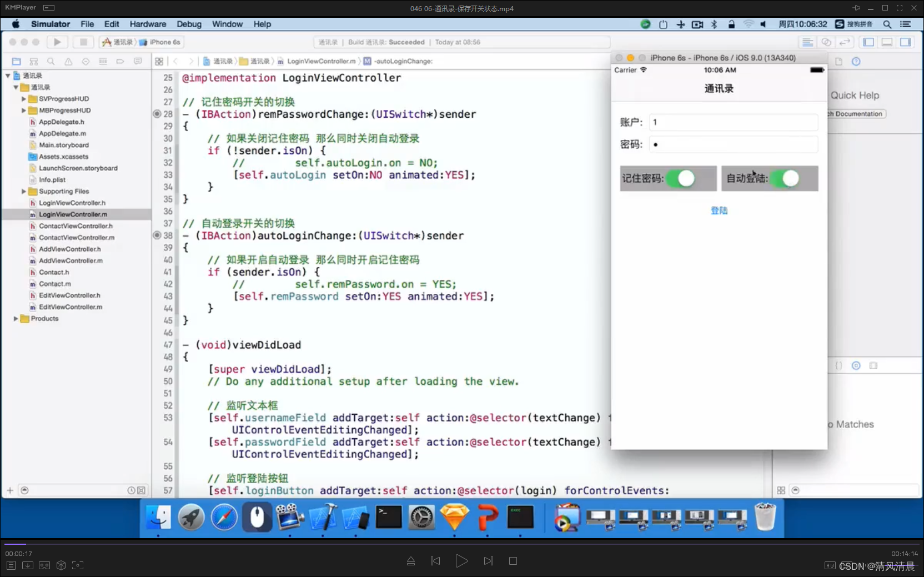Screen dimensions: 924x577
Task: Open the test navigator icon
Action: coord(86,62)
